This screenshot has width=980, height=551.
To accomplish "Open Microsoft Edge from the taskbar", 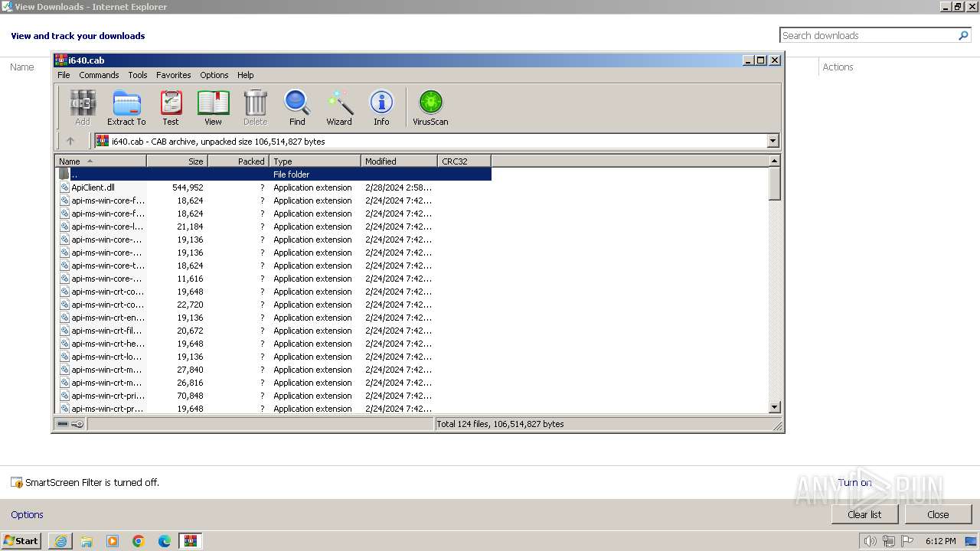I will [x=165, y=541].
